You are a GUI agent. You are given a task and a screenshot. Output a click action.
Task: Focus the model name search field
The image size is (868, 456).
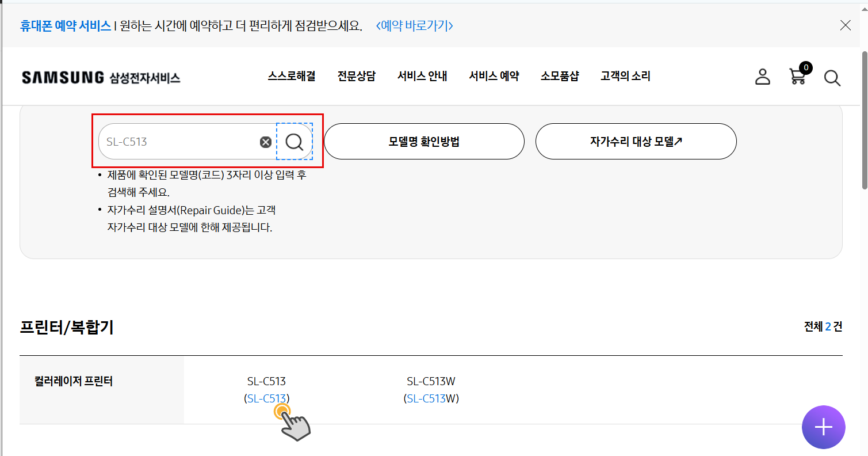178,142
